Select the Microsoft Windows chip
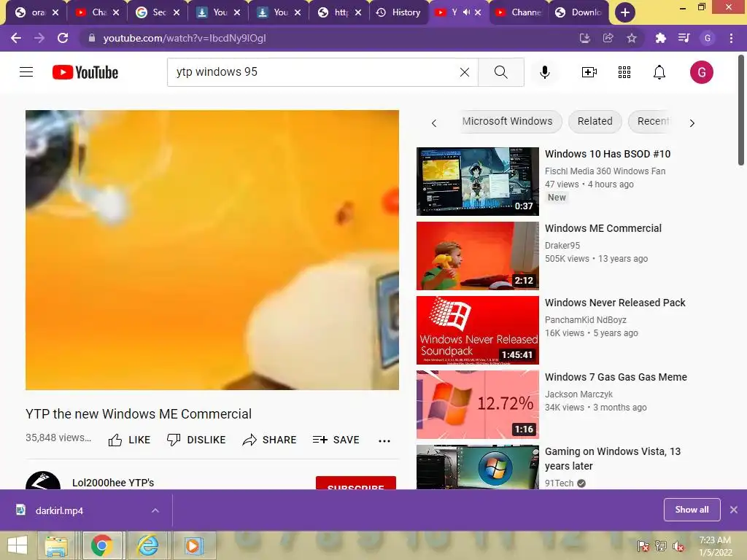Image resolution: width=747 pixels, height=560 pixels. 507,122
